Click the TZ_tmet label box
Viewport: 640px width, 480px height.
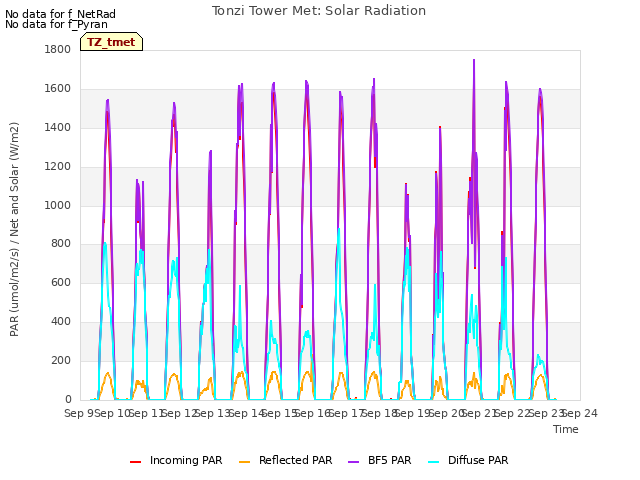(111, 42)
